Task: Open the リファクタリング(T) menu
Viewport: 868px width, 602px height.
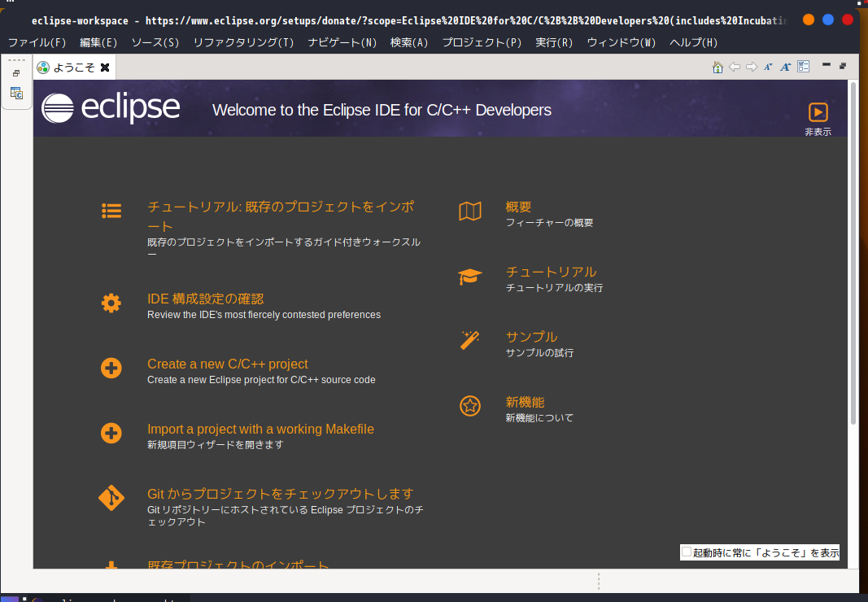Action: tap(243, 42)
